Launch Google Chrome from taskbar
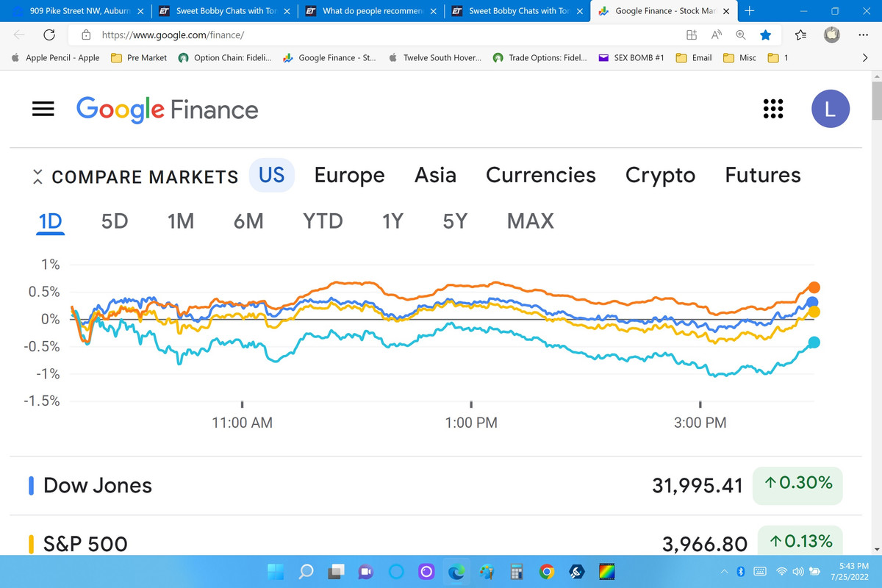 point(546,572)
